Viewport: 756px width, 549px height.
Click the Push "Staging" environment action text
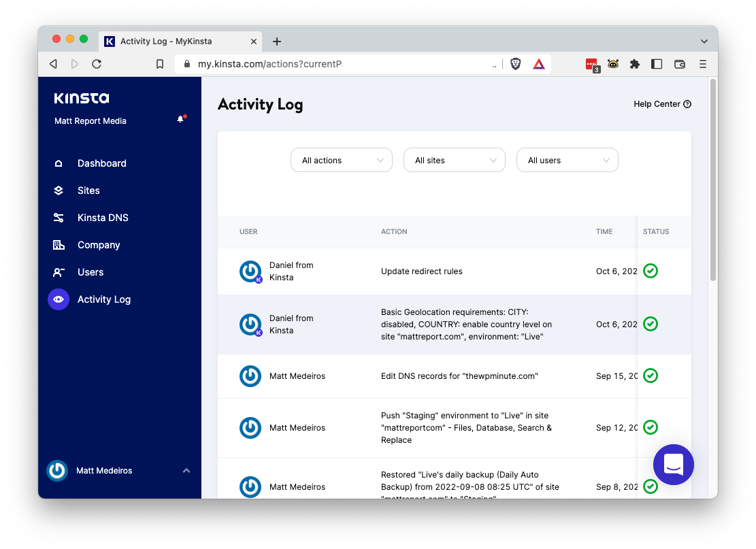pyautogui.click(x=466, y=427)
